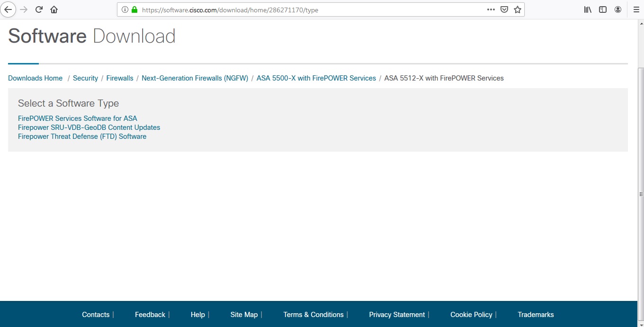The width and height of the screenshot is (644, 327).
Task: Open Firepower SRU-VDB-GeoDB Content Updates
Action: coord(89,127)
